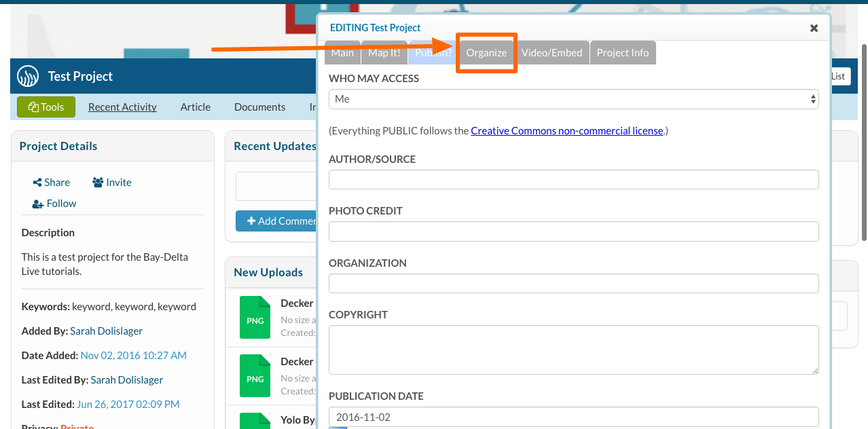The height and width of the screenshot is (429, 868).
Task: Select the Project Info tab
Action: [622, 53]
